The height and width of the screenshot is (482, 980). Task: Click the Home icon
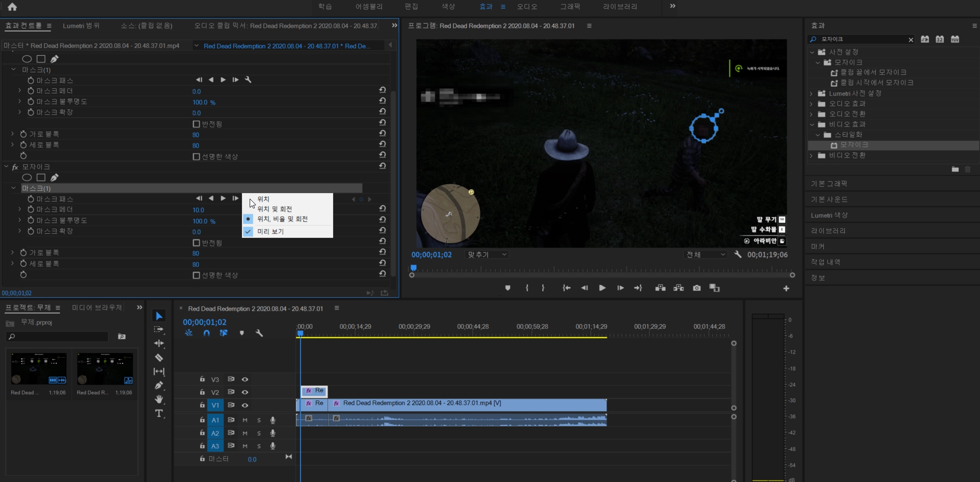(x=12, y=7)
